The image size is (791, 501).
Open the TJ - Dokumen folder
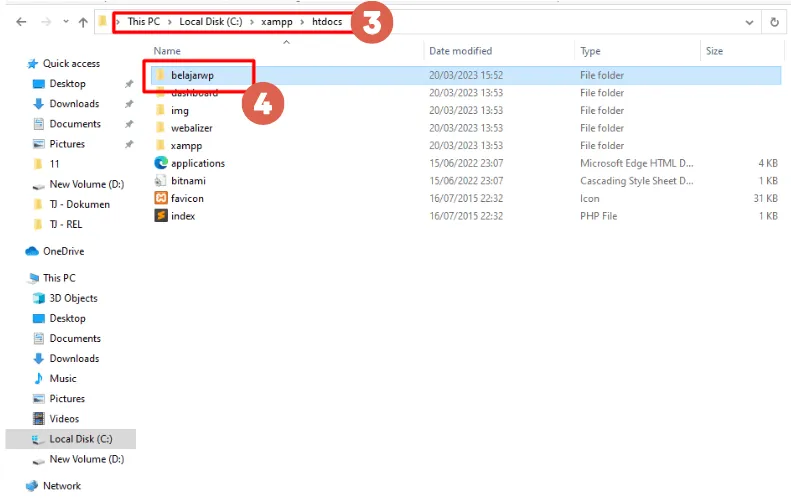point(80,204)
